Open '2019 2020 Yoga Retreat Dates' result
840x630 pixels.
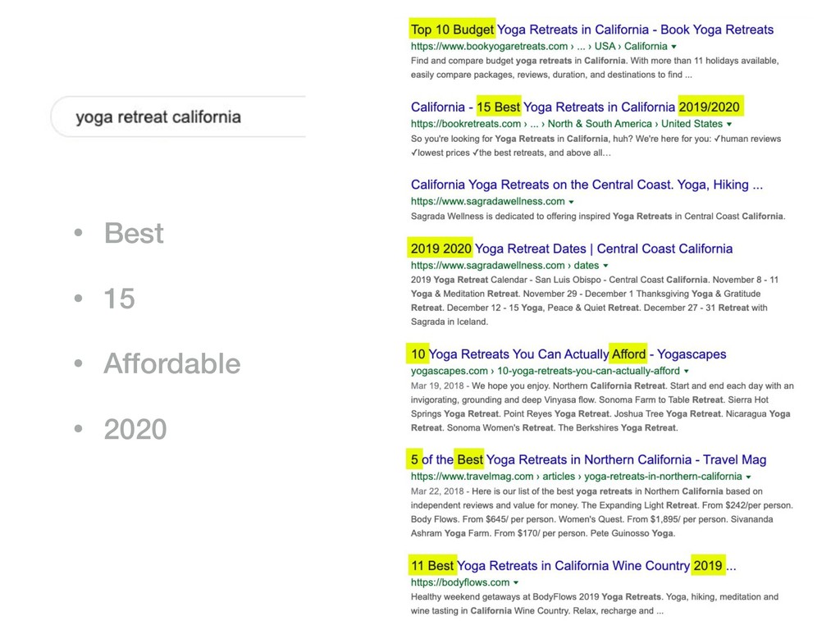[572, 249]
